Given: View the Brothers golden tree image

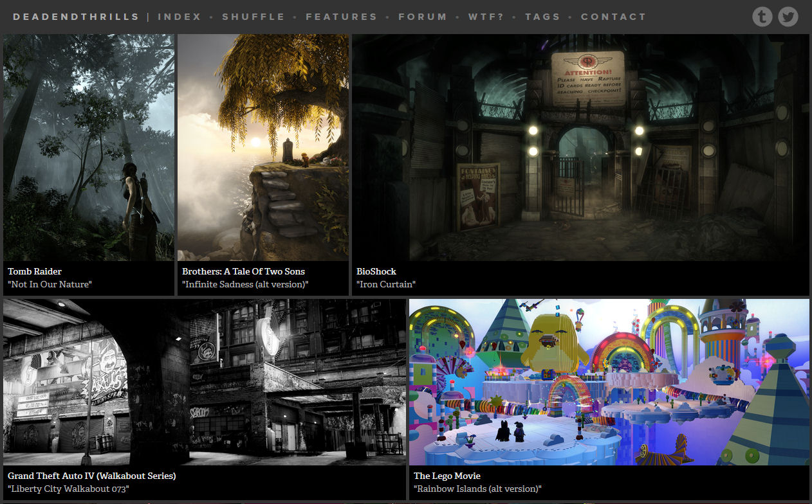Looking at the screenshot, I should tap(263, 147).
